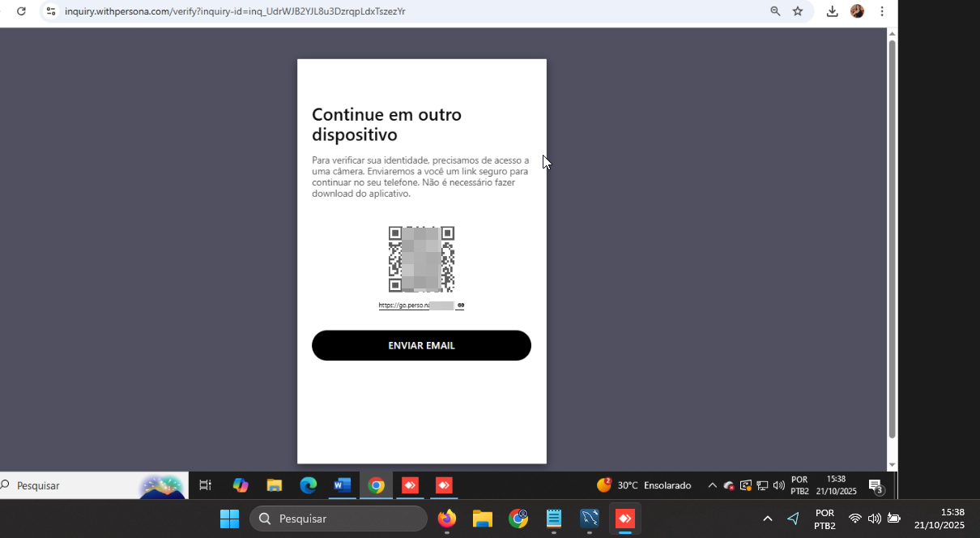Click the vertical scrollbar thumb of the page
This screenshot has height=538, width=980.
click(893, 239)
